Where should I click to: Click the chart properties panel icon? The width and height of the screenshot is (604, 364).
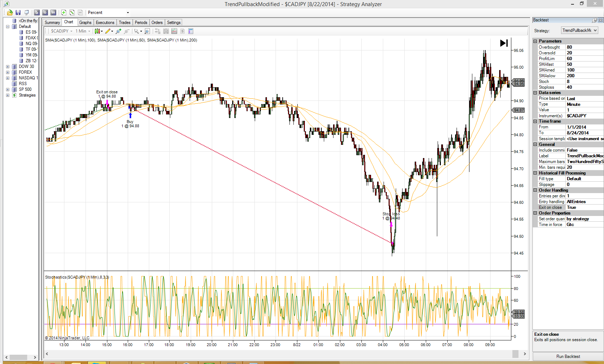tap(191, 31)
